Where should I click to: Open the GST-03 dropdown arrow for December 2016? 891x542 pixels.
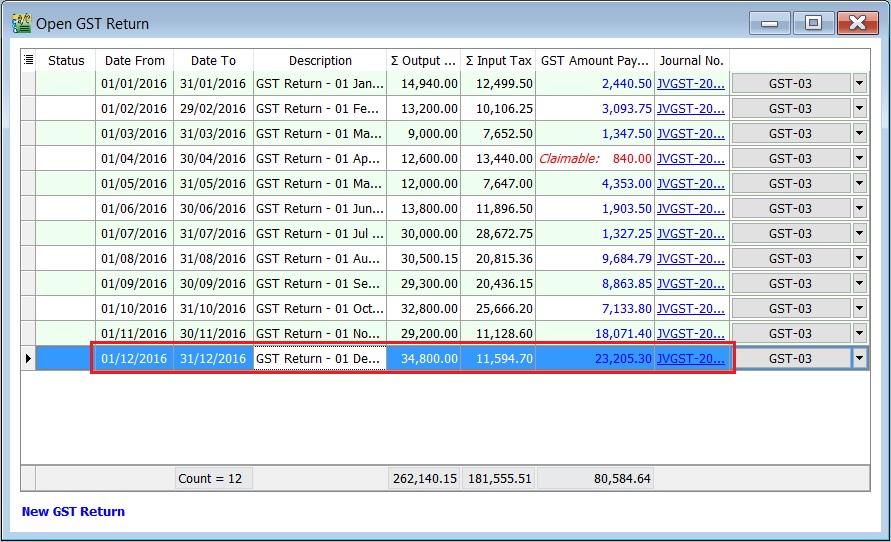859,358
